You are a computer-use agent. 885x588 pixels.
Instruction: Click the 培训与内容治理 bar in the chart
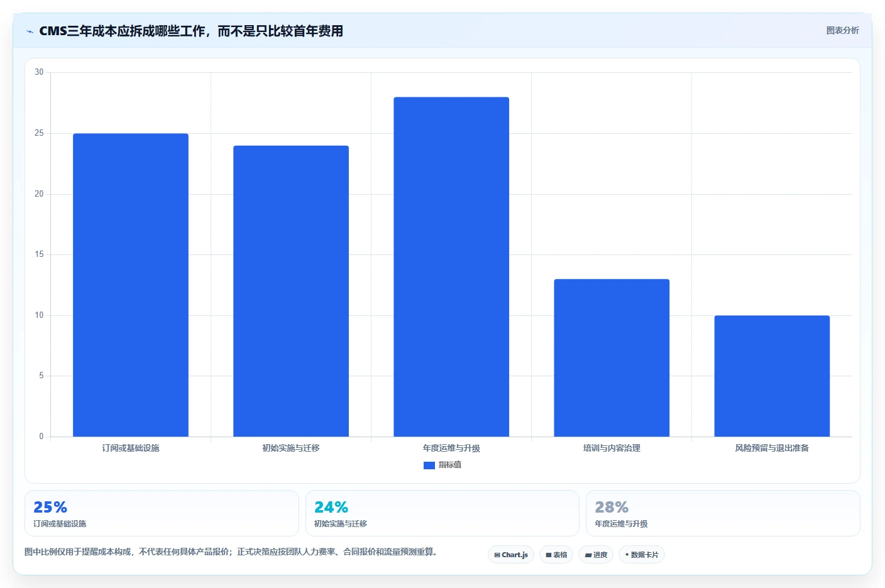612,358
